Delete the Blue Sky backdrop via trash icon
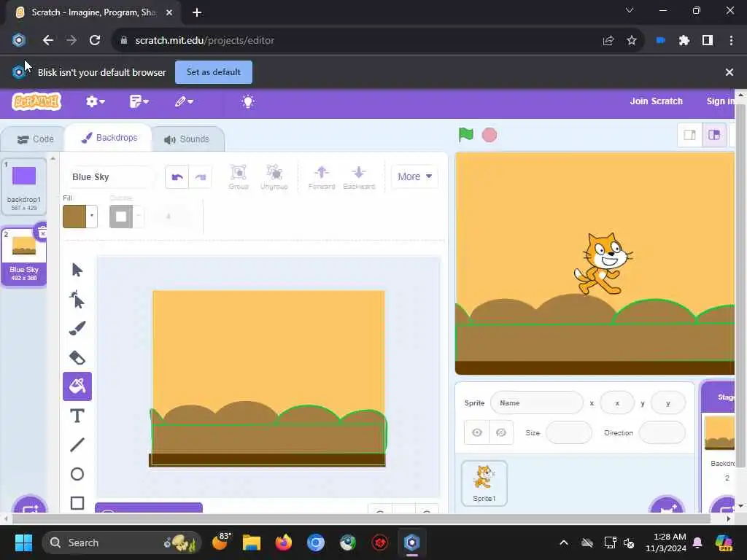This screenshot has height=560, width=747. [x=42, y=232]
